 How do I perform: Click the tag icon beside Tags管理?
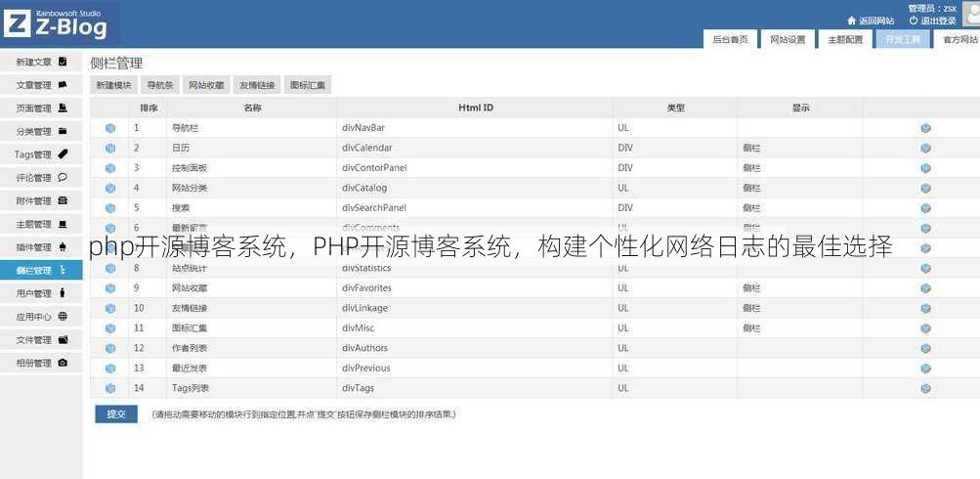pos(63,153)
